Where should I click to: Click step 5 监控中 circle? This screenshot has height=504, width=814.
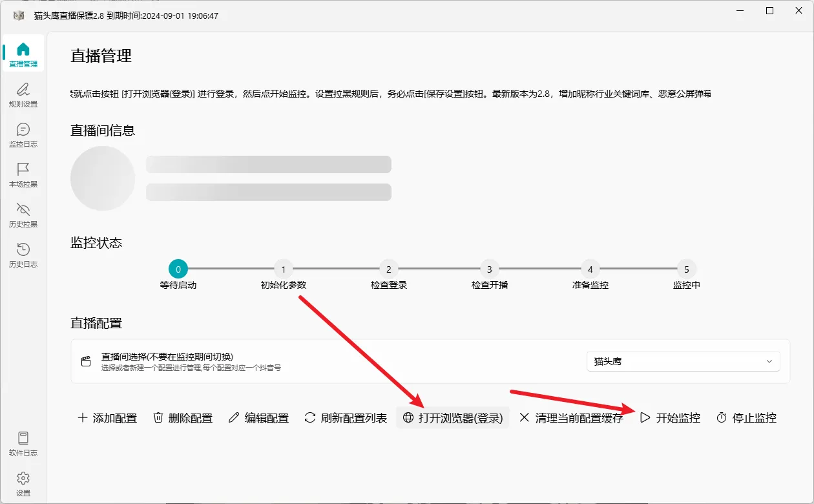point(687,269)
